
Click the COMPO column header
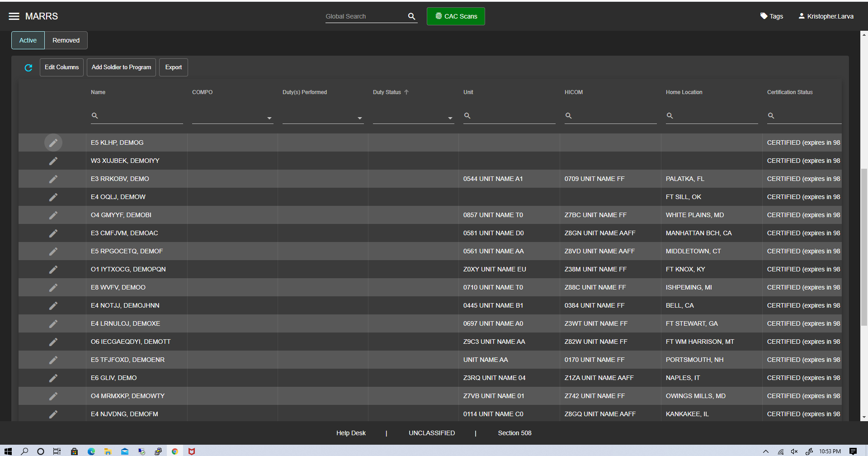203,92
